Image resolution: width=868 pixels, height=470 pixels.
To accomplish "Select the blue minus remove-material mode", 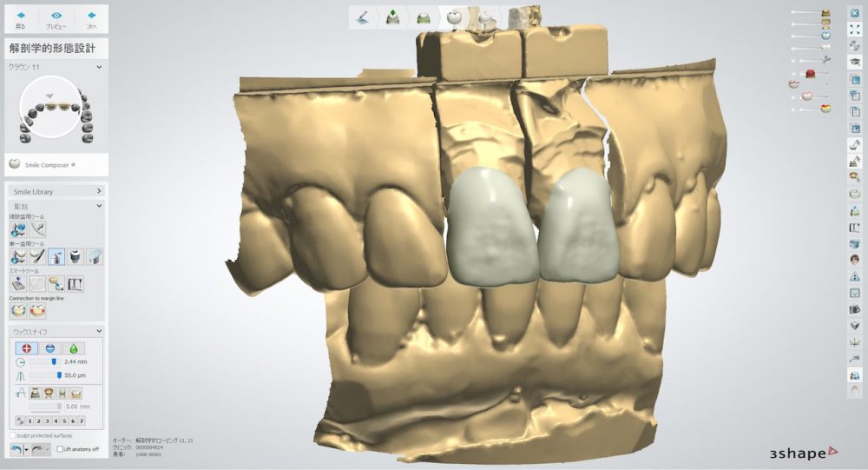I will click(x=49, y=348).
